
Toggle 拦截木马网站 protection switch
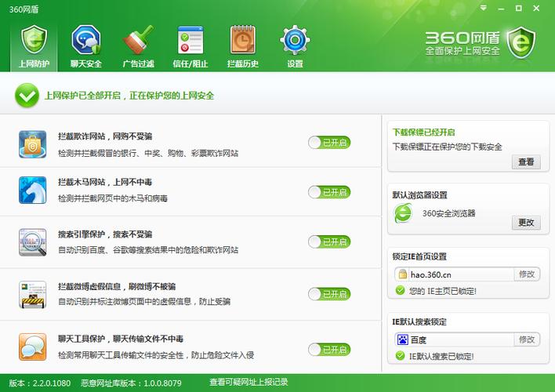click(x=329, y=192)
